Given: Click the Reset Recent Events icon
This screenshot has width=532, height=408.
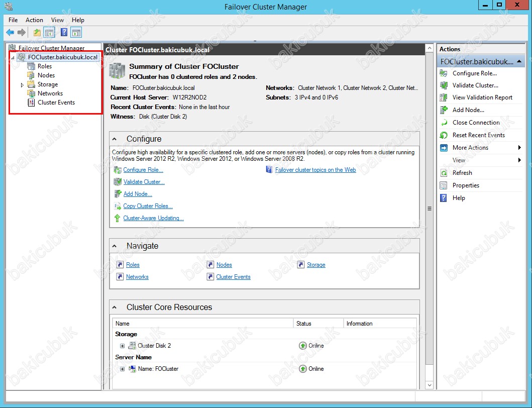Looking at the screenshot, I should point(444,135).
